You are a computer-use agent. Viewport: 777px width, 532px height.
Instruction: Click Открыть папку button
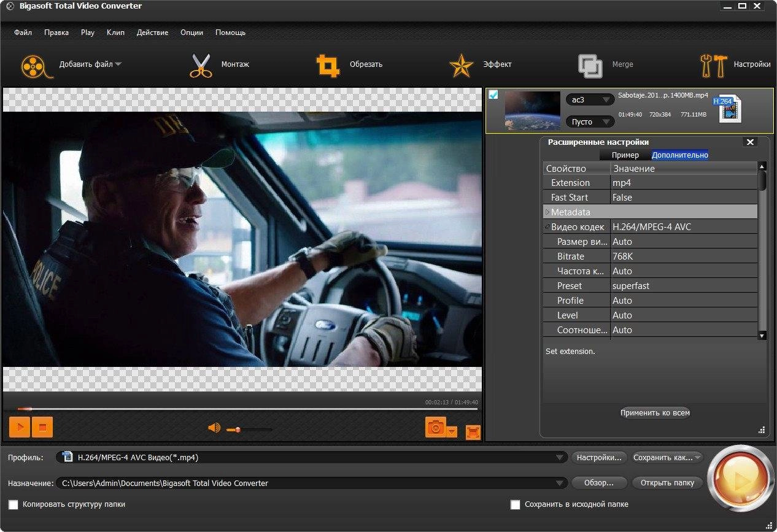[667, 483]
